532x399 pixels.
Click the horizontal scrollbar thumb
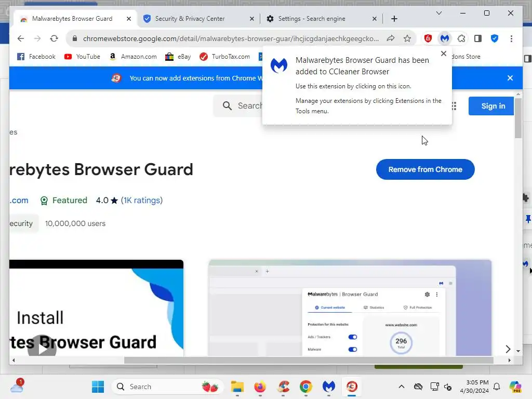point(309,361)
